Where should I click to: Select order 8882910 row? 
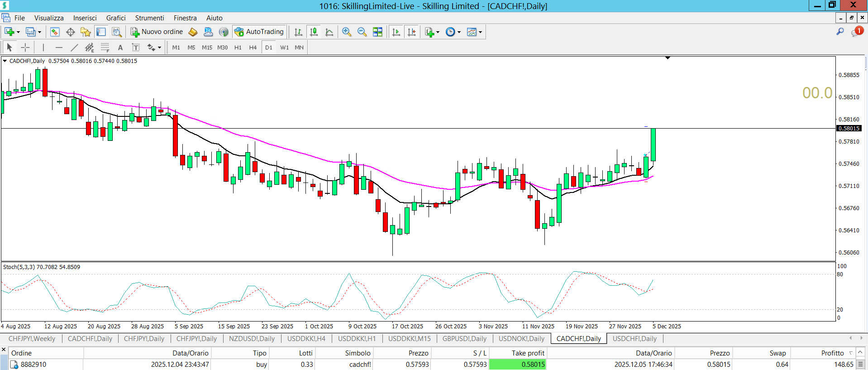pos(33,365)
